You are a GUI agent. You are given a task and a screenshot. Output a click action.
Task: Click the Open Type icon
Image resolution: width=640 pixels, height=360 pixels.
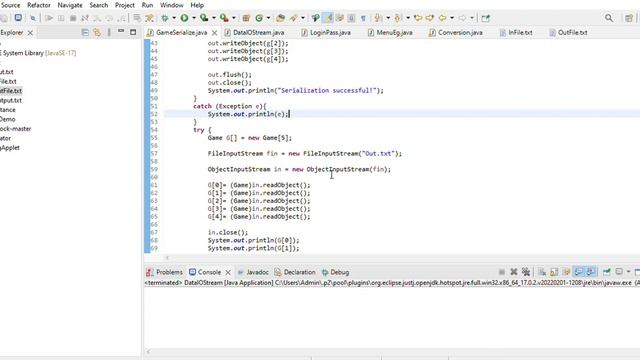(x=280, y=18)
